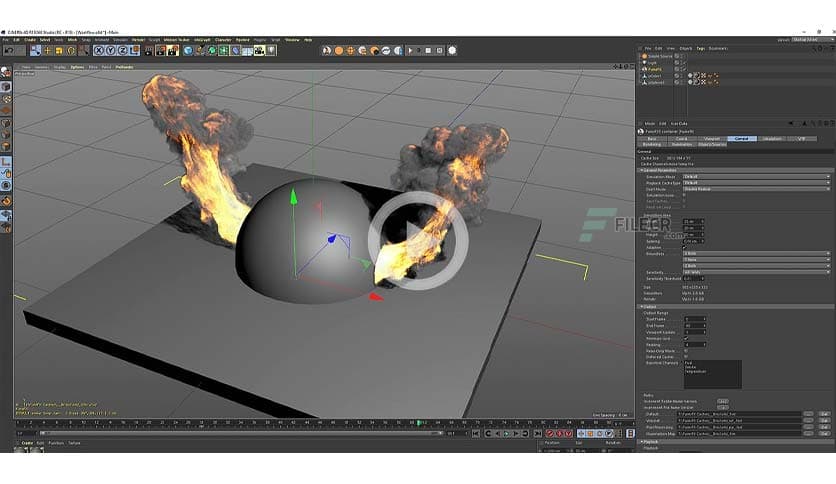Toggle the visibility dot of the Light object
836x484 pixels.
(683, 62)
